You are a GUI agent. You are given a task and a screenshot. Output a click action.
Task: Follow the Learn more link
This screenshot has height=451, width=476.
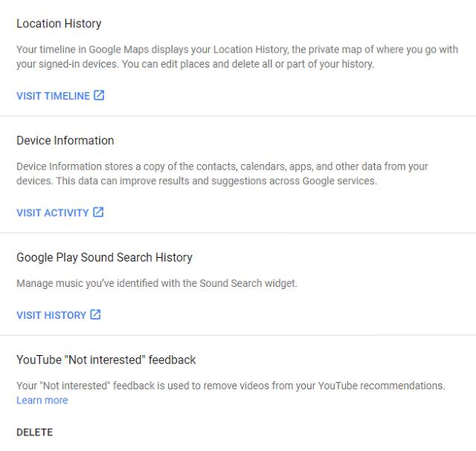42,400
